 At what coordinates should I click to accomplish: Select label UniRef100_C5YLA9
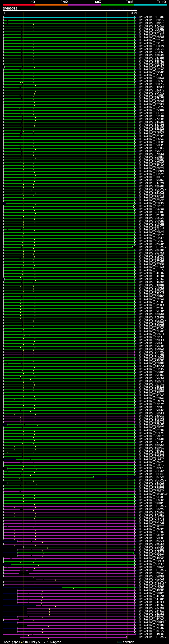[152, 40]
